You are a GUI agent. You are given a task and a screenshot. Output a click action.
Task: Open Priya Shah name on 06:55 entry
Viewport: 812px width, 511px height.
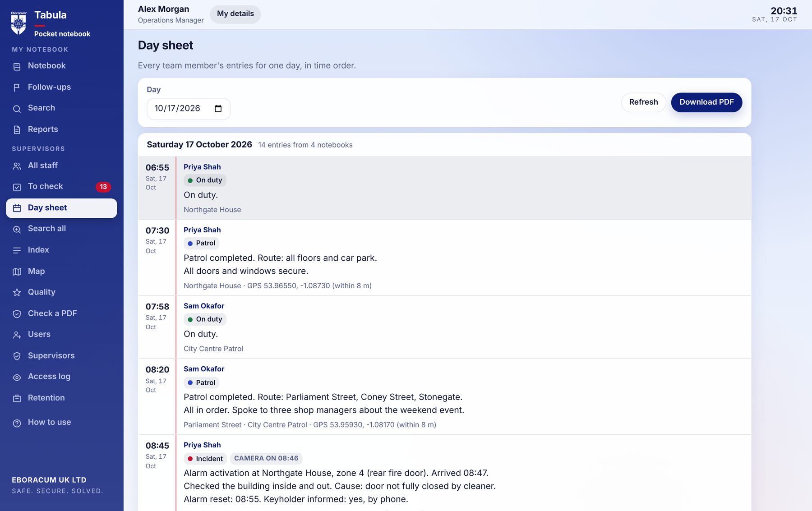(x=202, y=167)
